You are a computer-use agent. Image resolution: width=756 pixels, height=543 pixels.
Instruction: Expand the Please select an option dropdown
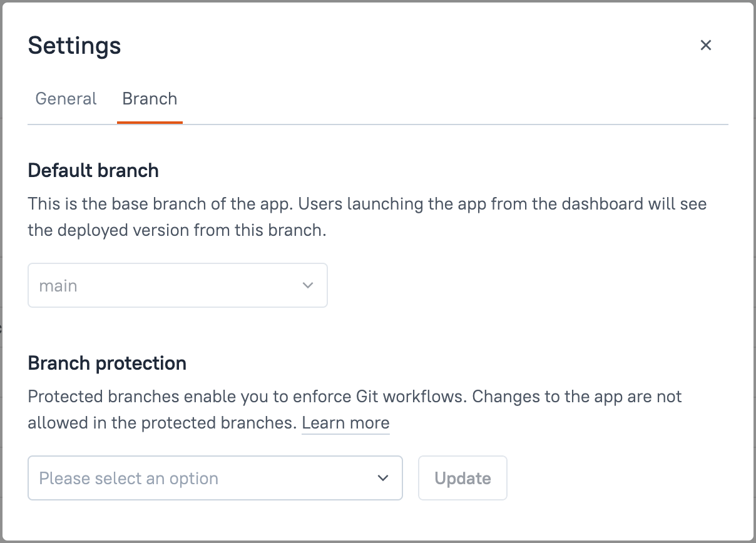(x=215, y=478)
